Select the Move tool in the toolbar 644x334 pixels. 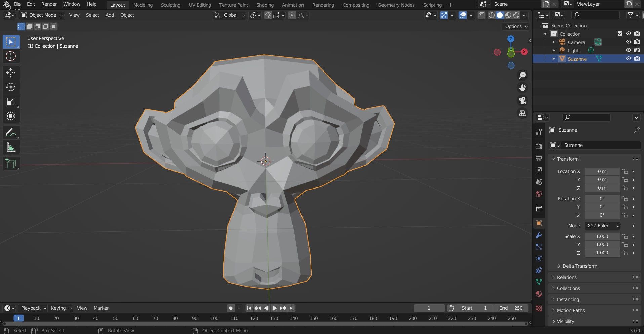pos(11,73)
